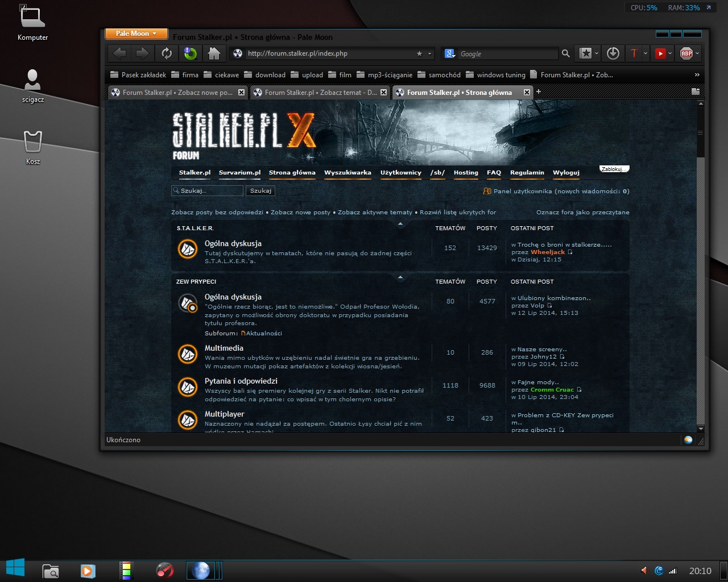The height and width of the screenshot is (582, 728).
Task: Click the forum 'Szukaj...' search field
Action: click(x=207, y=191)
